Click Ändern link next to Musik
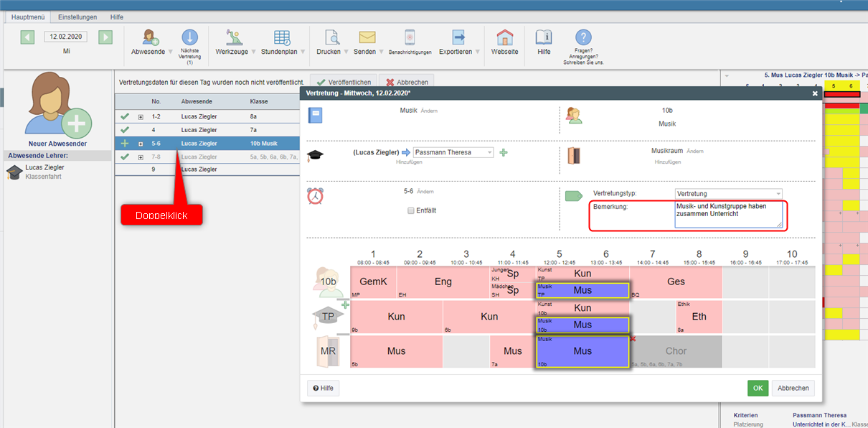Viewport: 868px width, 428px height. 429,111
